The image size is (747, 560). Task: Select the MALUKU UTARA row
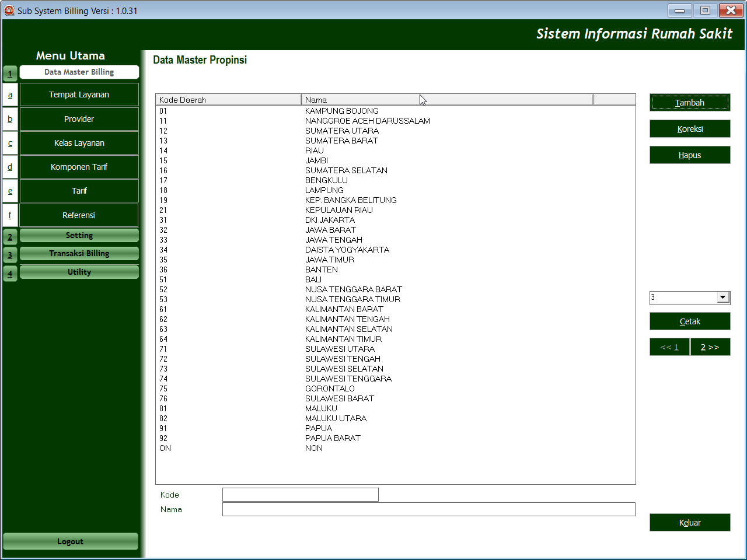pyautogui.click(x=395, y=418)
